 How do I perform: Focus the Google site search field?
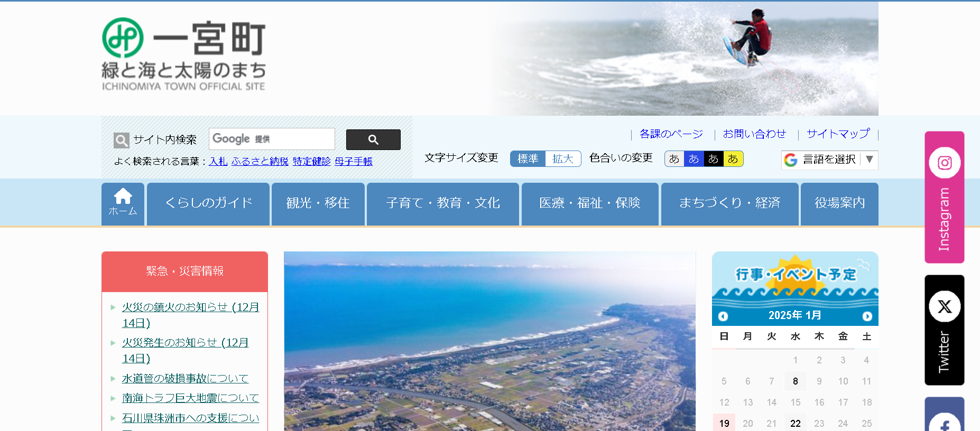272,139
